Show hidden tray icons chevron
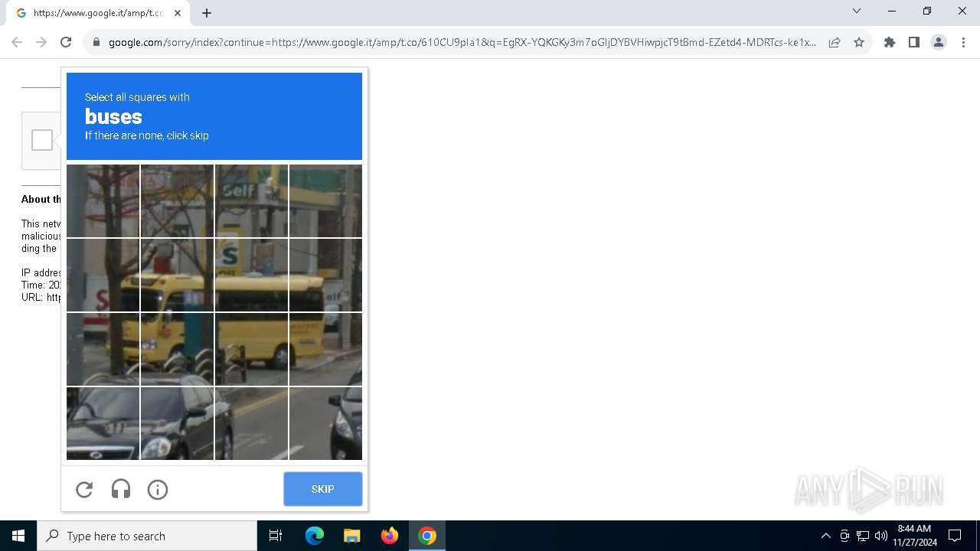 (826, 536)
